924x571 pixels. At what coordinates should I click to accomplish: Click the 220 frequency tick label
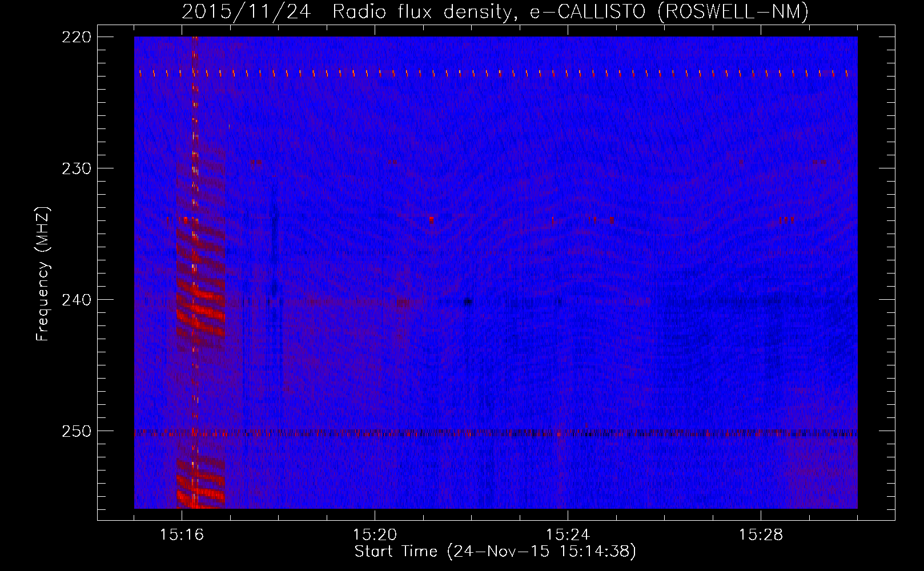[76, 37]
